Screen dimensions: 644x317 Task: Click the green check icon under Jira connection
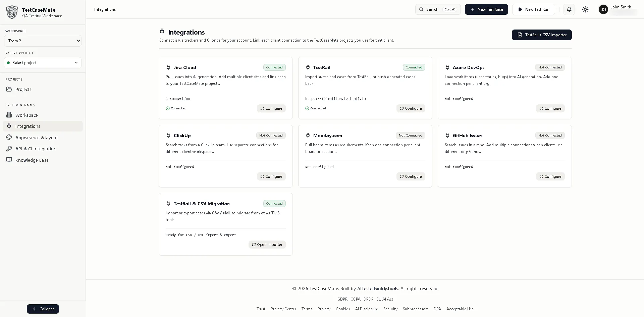[x=168, y=108]
